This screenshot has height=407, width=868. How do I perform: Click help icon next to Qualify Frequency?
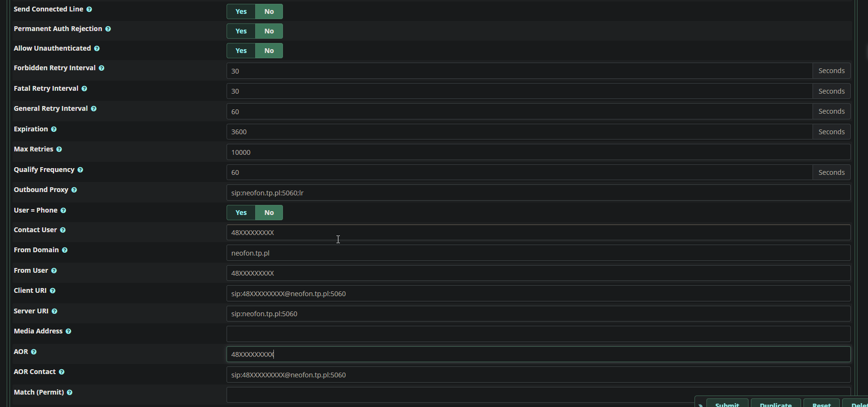pos(80,170)
